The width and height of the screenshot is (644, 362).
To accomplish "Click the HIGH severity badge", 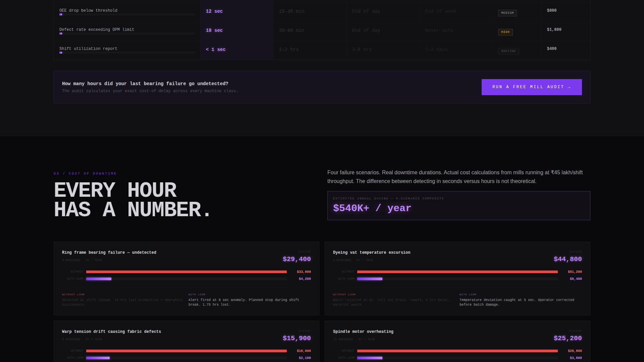I will click(505, 32).
